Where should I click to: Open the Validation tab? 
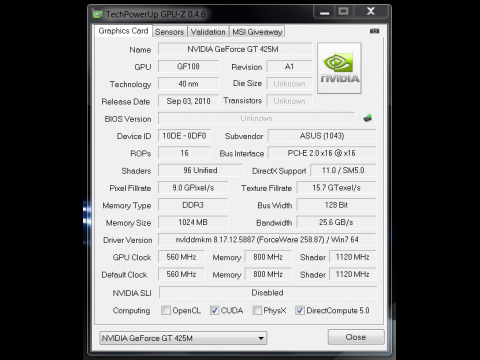point(208,32)
